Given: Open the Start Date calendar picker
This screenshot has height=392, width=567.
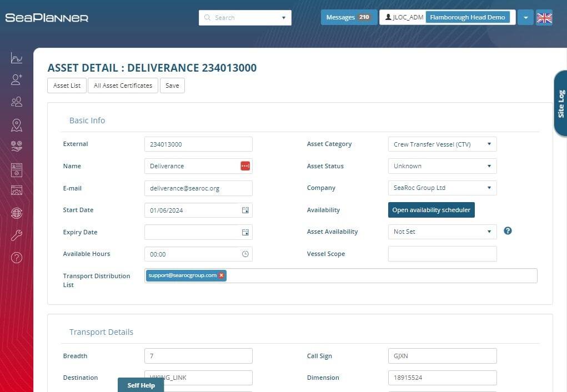Looking at the screenshot, I should click(x=245, y=210).
